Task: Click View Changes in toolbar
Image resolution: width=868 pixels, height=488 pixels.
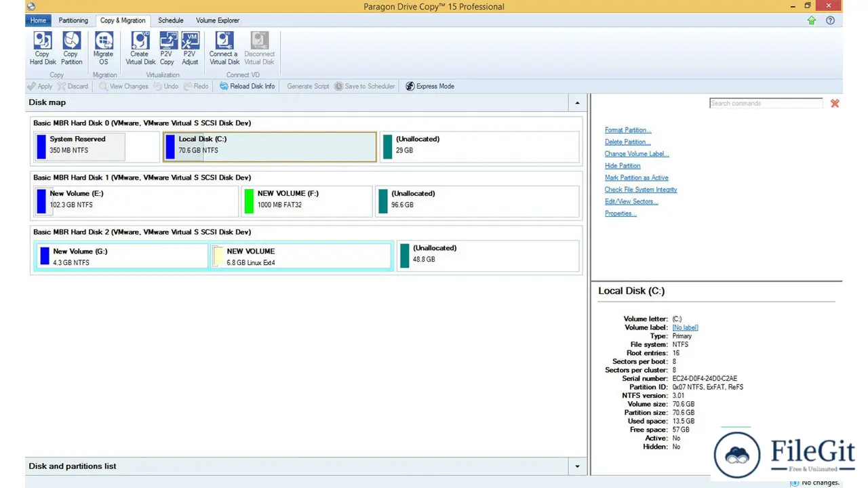Action: [x=123, y=86]
